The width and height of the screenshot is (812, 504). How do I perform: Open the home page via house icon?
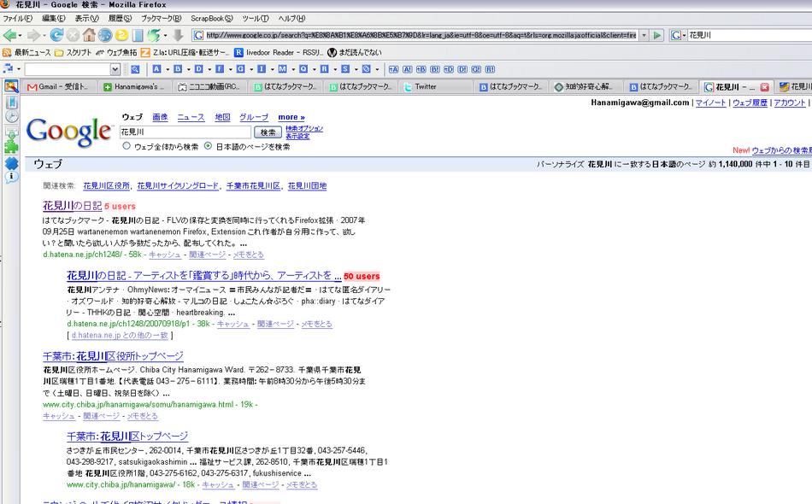pyautogui.click(x=89, y=35)
